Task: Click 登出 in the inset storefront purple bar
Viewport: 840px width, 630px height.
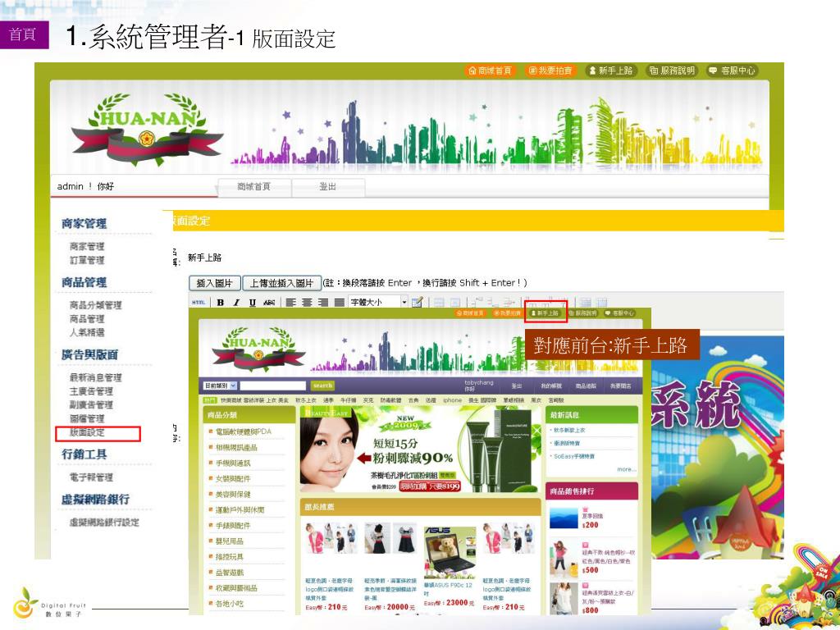Action: point(517,386)
